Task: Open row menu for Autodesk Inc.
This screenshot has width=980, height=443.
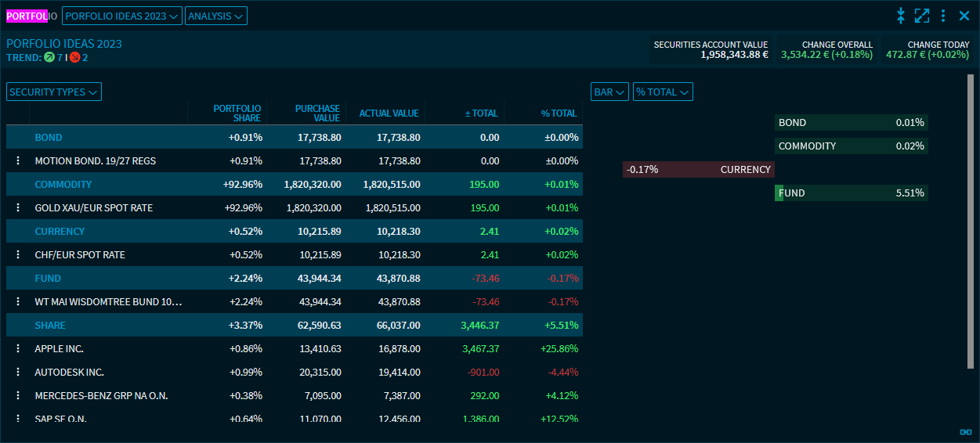Action: click(x=17, y=372)
